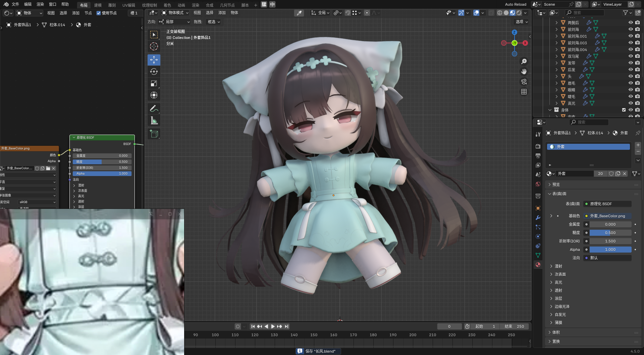Toggle visibility of 眼睛 object
The height and width of the screenshot is (355, 644).
click(631, 90)
